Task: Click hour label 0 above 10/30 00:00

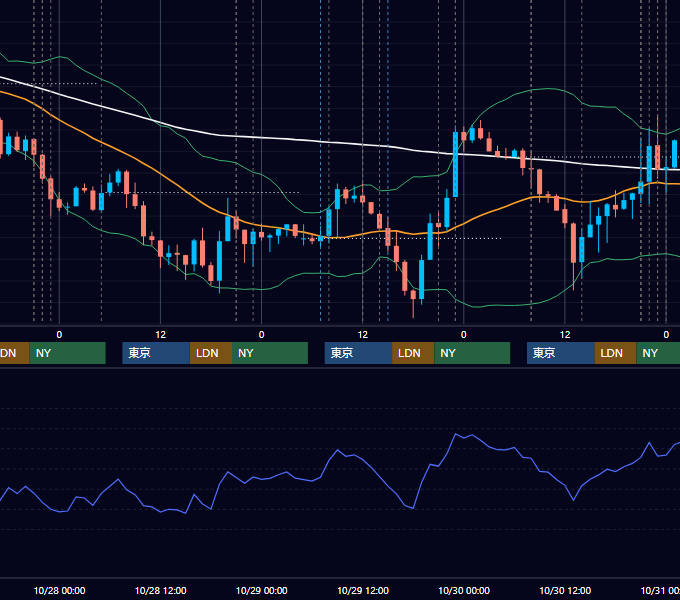Action: (x=464, y=335)
